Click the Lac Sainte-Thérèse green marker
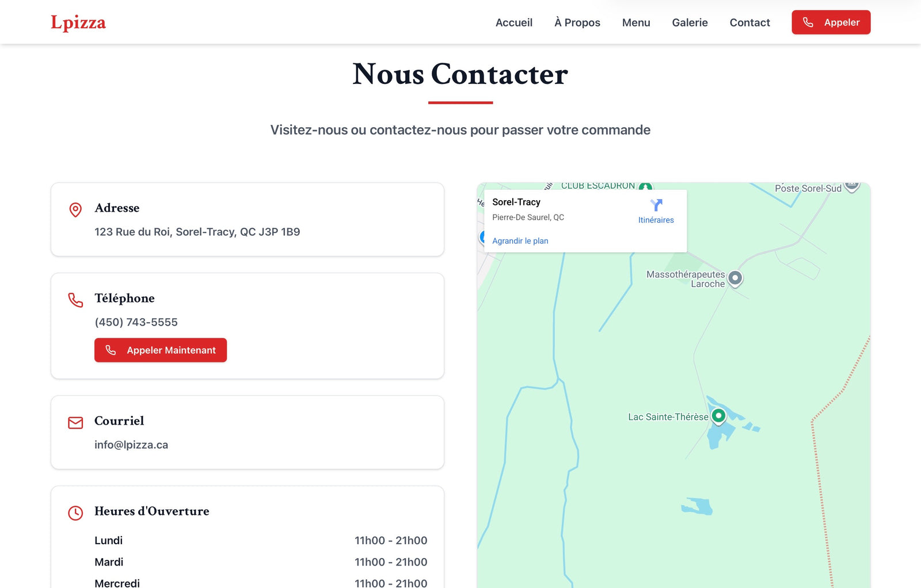 coord(718,415)
